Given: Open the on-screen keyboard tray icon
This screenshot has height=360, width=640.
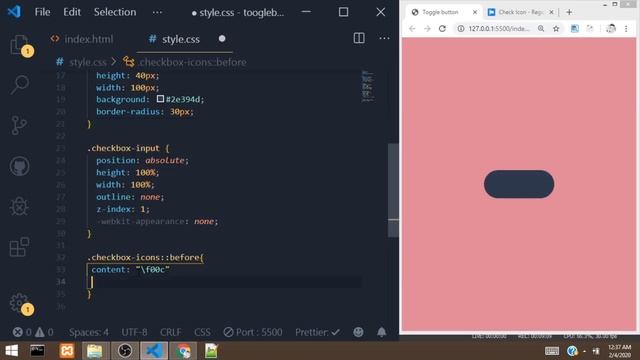Looking at the screenshot, I should [x=552, y=351].
